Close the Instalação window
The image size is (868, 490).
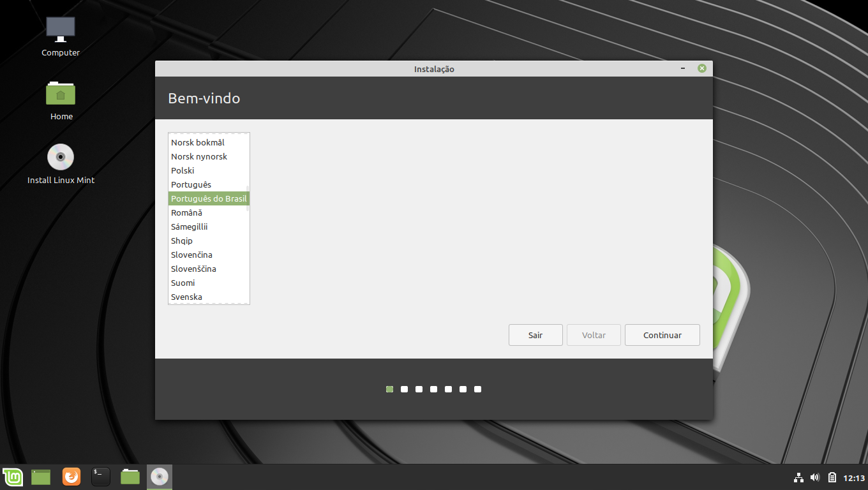coord(702,68)
